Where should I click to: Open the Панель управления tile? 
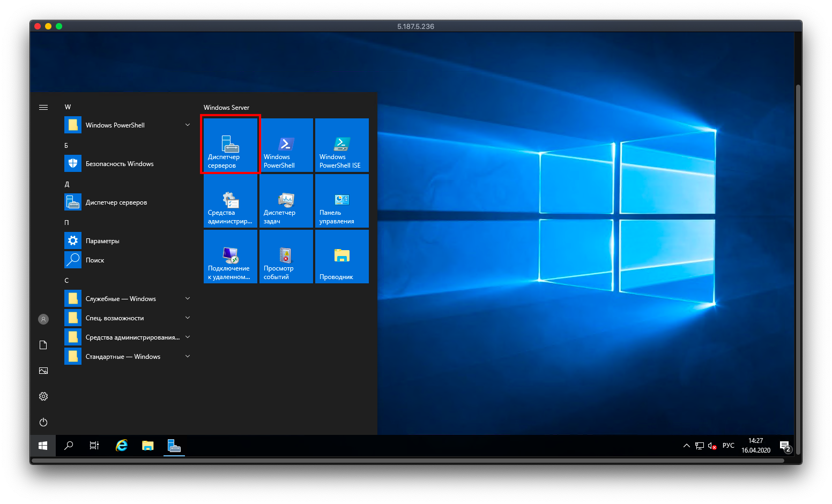coord(342,201)
